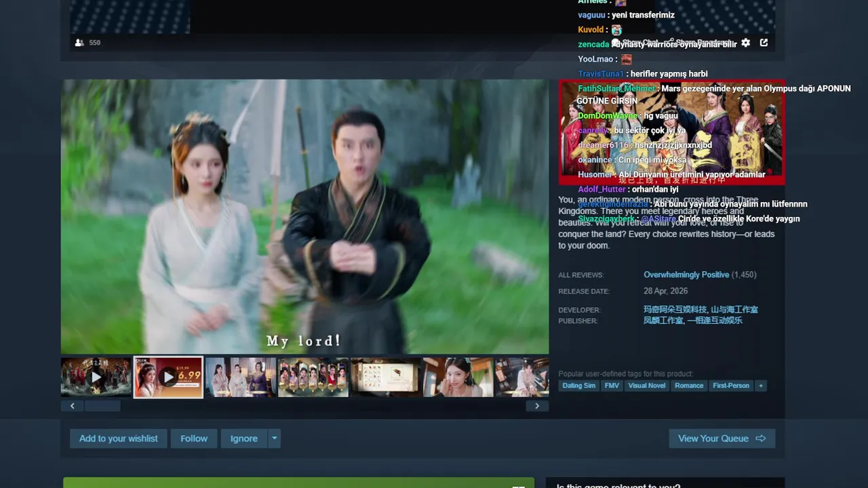The height and width of the screenshot is (488, 868).
Task: Follow this game
Action: (x=194, y=439)
